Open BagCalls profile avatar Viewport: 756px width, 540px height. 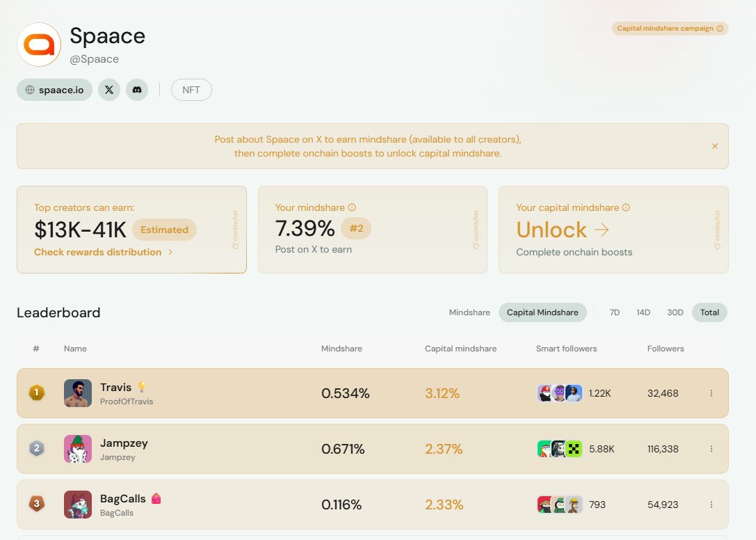point(78,505)
